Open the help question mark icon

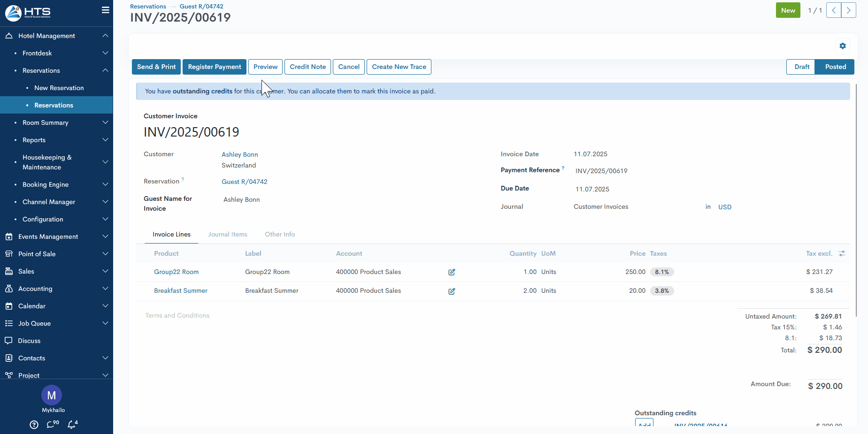point(34,425)
